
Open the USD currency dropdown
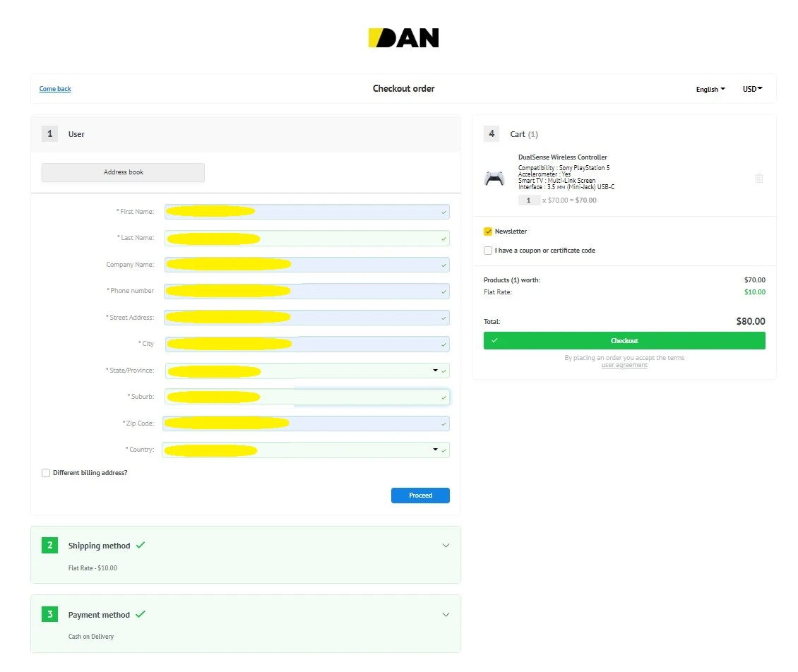(752, 89)
